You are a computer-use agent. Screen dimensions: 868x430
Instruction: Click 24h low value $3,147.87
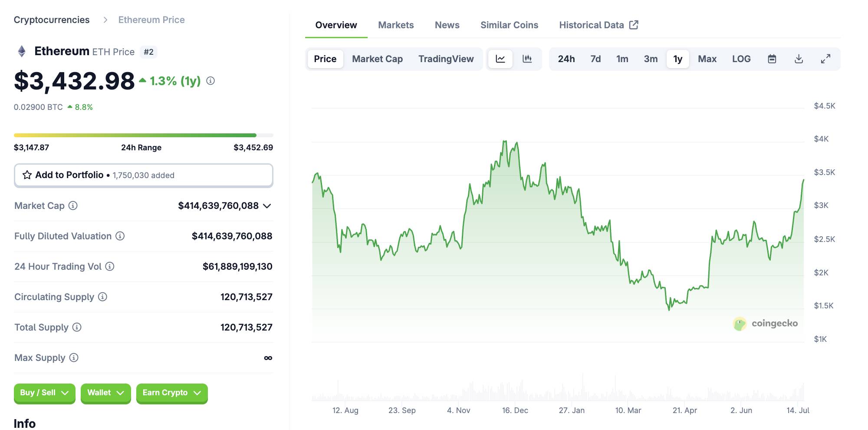31,148
